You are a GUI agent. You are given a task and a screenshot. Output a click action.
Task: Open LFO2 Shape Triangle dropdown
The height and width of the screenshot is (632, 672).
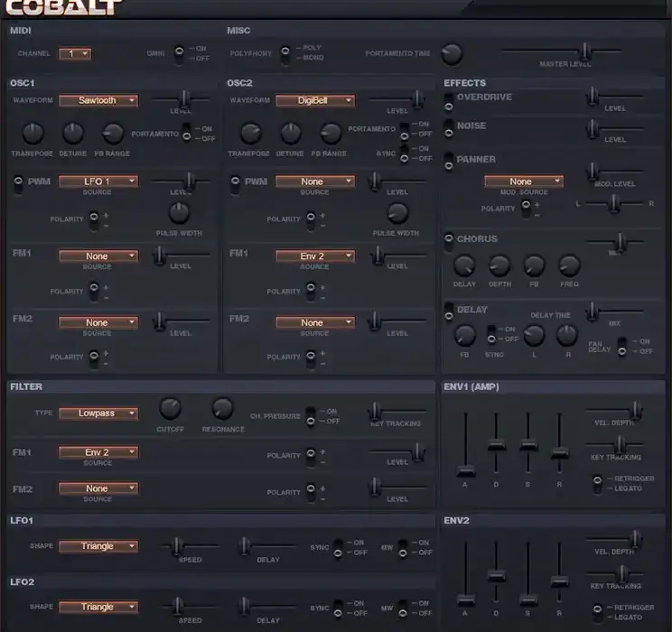coord(98,607)
